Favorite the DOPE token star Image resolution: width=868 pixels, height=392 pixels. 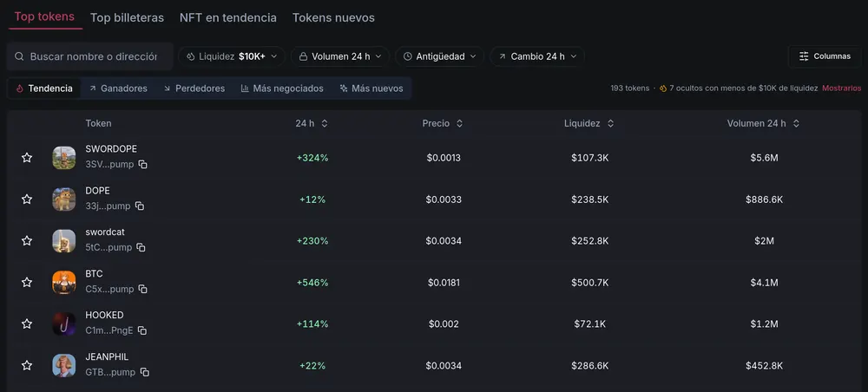click(x=27, y=199)
